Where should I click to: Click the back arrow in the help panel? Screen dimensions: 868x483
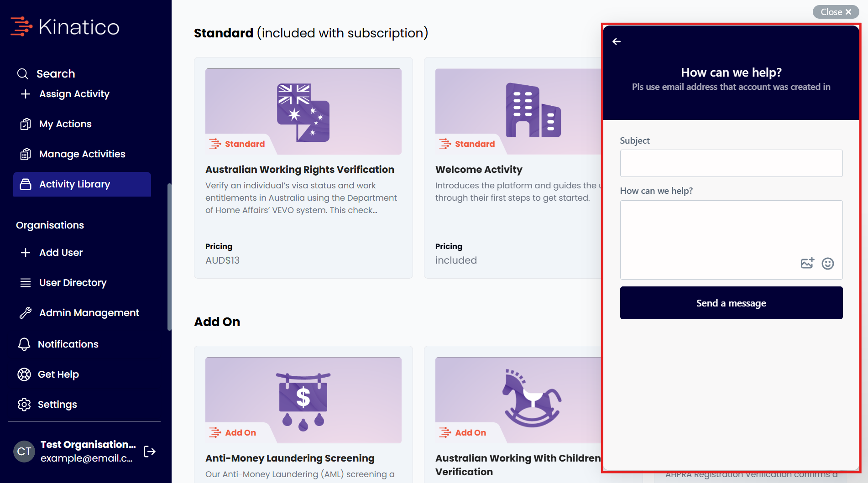(617, 42)
